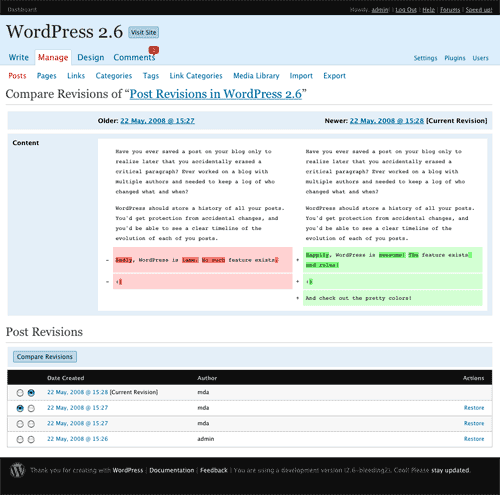Open the Forums link
This screenshot has height=495, width=500.
coord(450,10)
